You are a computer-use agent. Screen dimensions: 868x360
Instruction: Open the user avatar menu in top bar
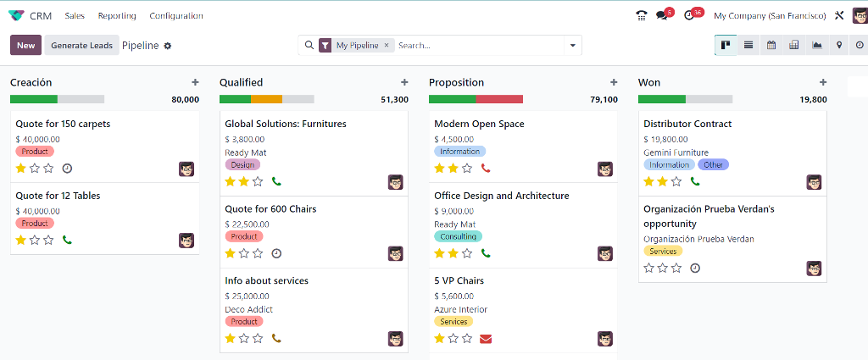pyautogui.click(x=860, y=15)
